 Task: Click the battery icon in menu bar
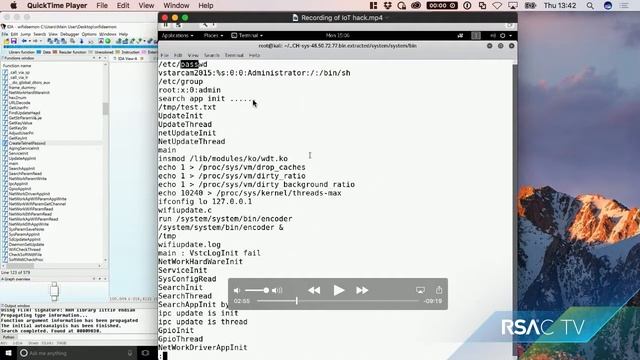click(x=530, y=5)
